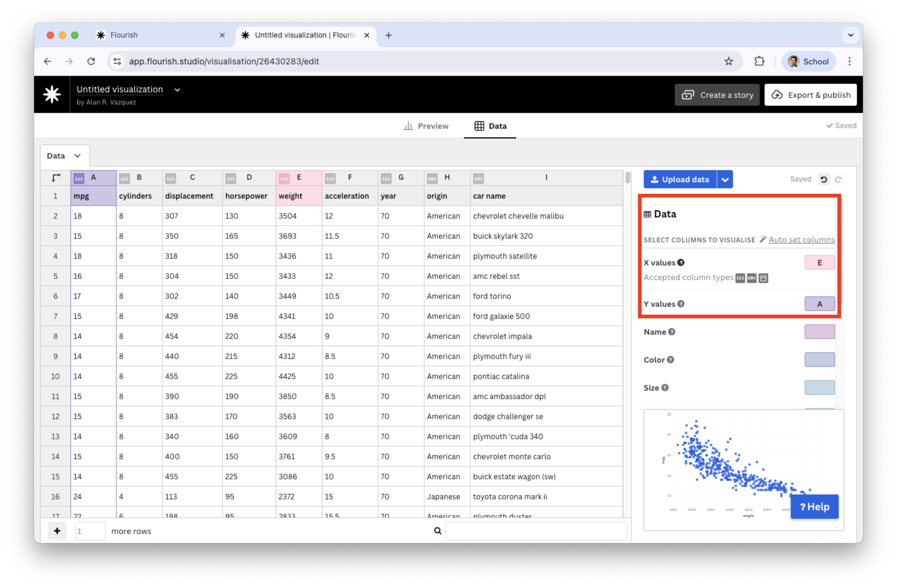Expand the Data sheet dropdown
Image resolution: width=897 pixels, height=588 pixels.
77,156
